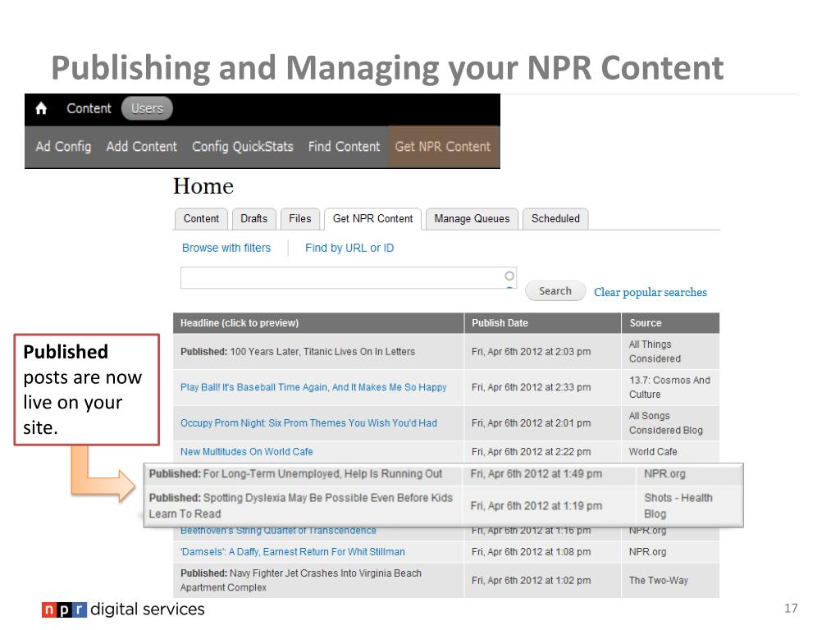Select the For Long-Term Unemployed published headline

(x=295, y=474)
